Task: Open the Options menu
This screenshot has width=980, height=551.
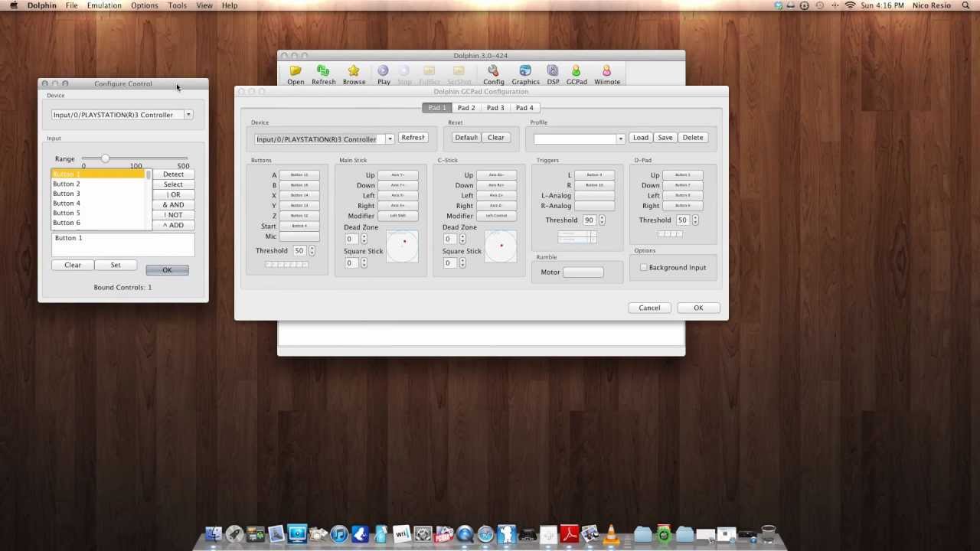Action: coord(144,5)
